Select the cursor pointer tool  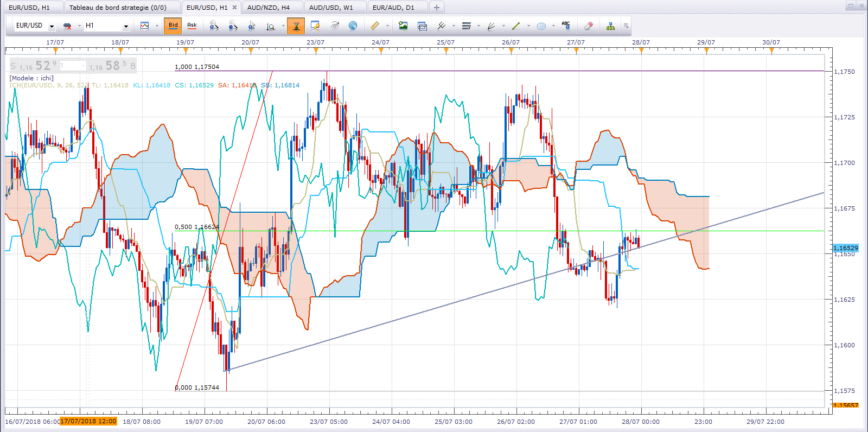pyautogui.click(x=251, y=26)
